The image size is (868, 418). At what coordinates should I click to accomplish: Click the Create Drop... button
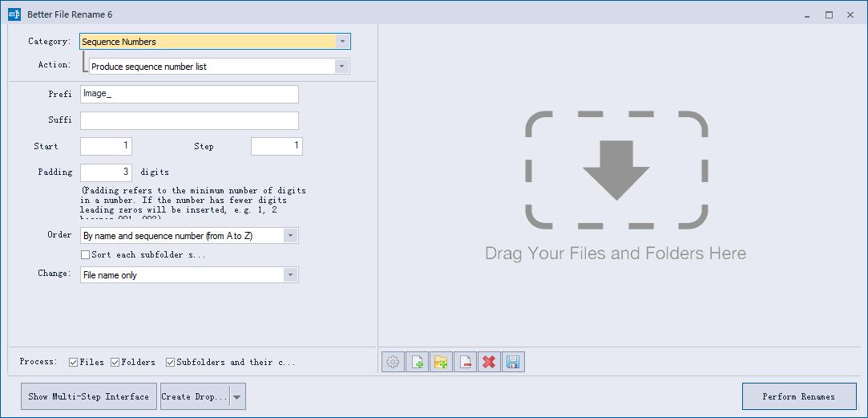pos(195,397)
